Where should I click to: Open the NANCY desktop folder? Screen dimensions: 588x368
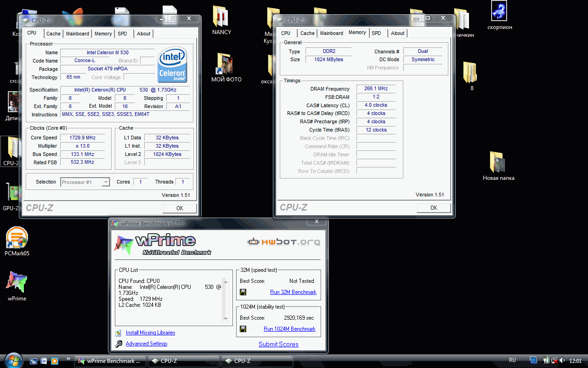[221, 20]
